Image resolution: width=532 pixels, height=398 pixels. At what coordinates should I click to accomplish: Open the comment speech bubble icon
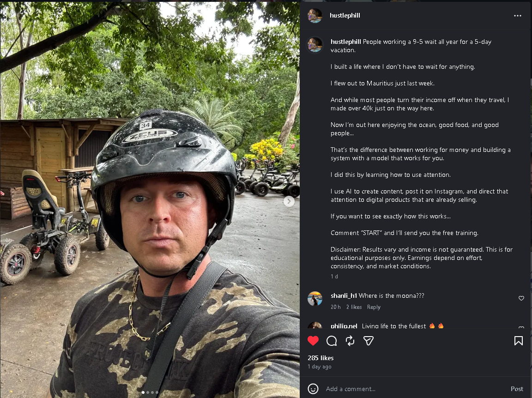(332, 341)
